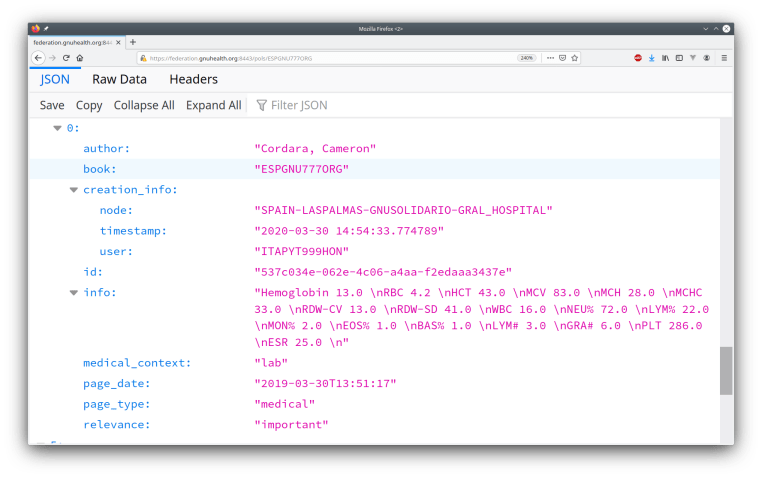Image resolution: width=762 pixels, height=478 pixels.
Task: Collapse the info node
Action: [73, 293]
